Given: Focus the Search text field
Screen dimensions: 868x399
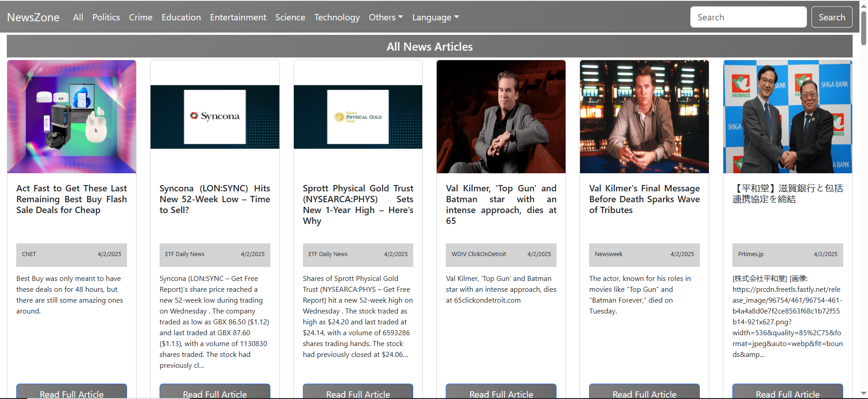Looking at the screenshot, I should pos(748,17).
